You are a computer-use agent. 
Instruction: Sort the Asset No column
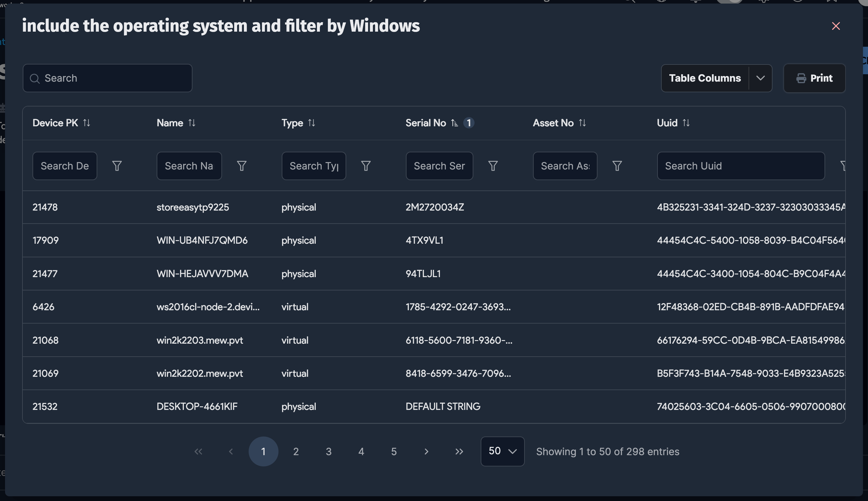pos(582,123)
